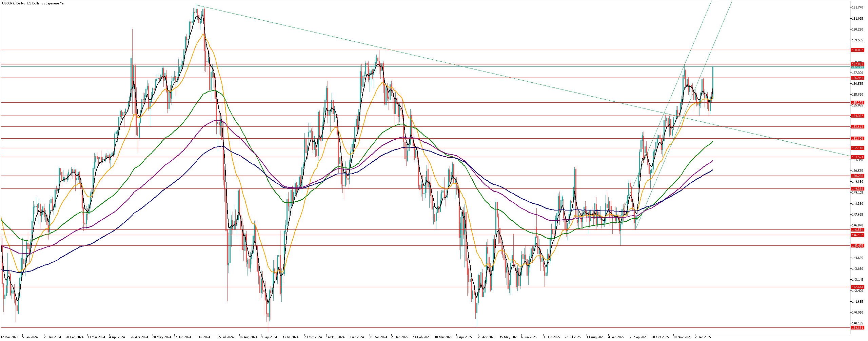Click the 157.883 horizontal line price tag
Image resolution: width=868 pixels, height=341 pixels.
coord(857,64)
